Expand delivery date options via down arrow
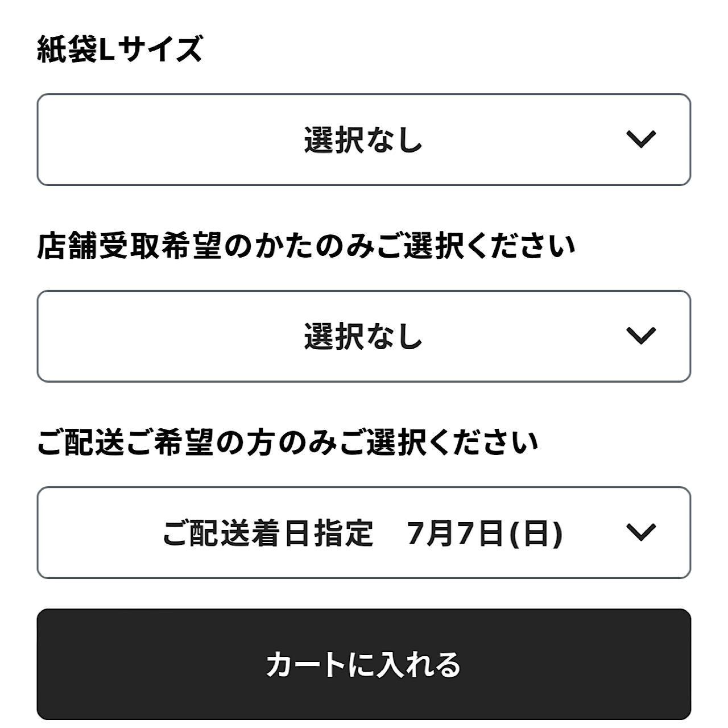Screen dimensions: 728x728 (x=640, y=532)
